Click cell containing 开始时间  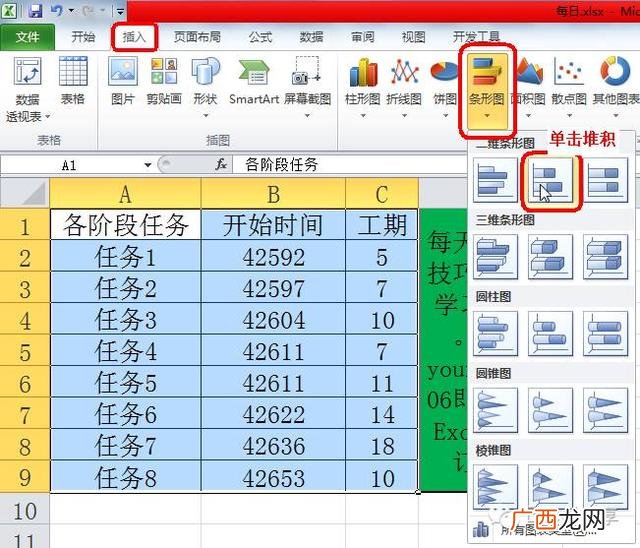[x=273, y=224]
